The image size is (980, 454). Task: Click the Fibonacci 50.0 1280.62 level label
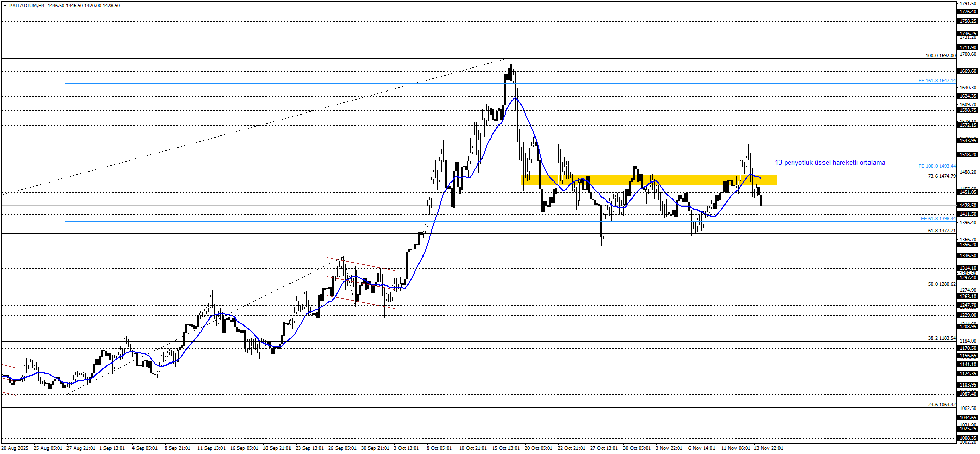tap(942, 284)
